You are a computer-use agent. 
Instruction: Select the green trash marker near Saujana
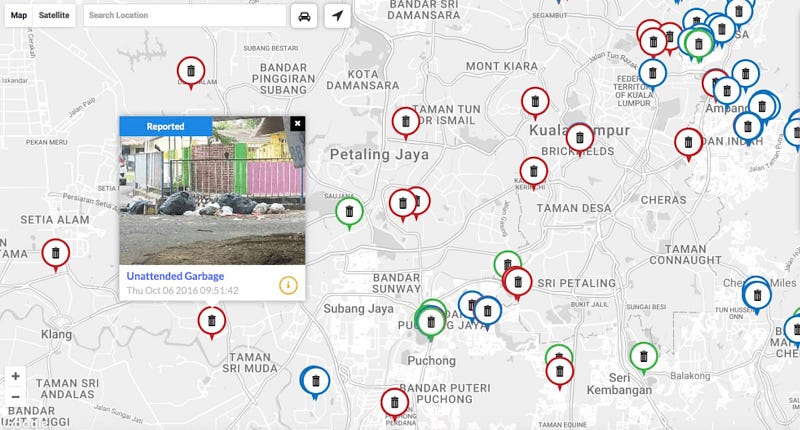[x=349, y=213]
